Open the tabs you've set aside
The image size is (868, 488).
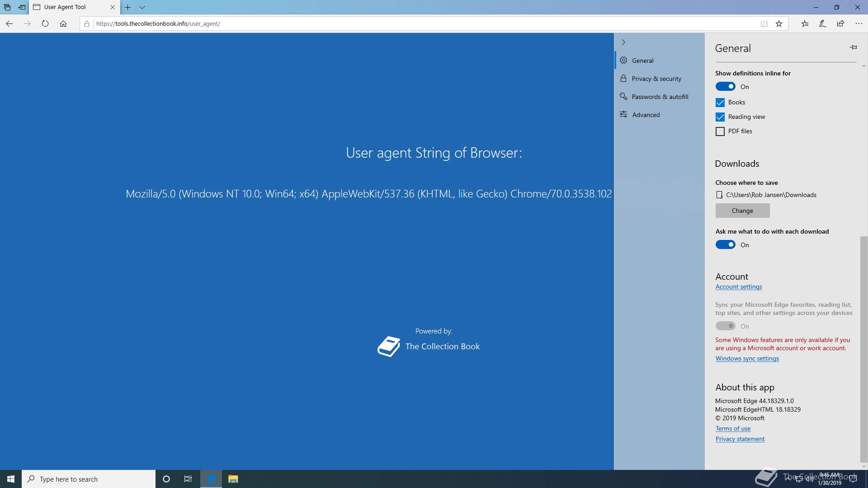(x=7, y=7)
